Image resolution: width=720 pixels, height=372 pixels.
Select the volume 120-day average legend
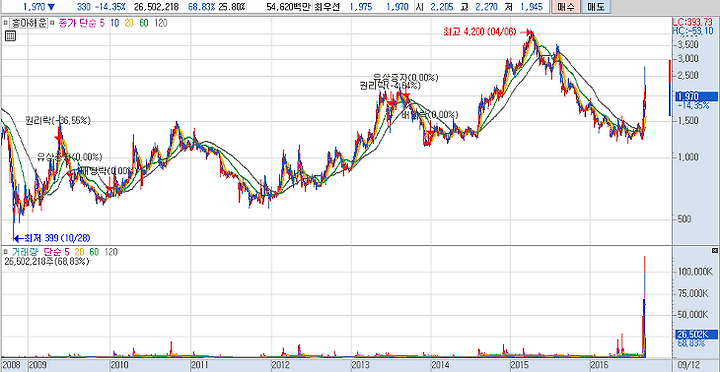111,252
